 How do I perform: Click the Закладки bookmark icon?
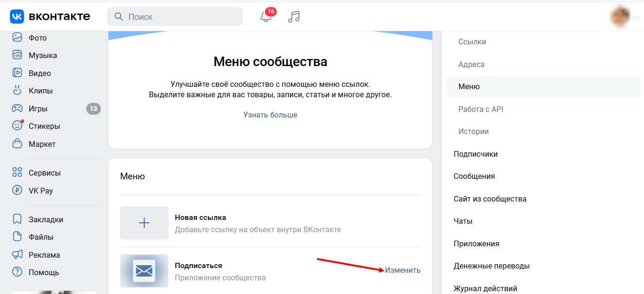tap(17, 219)
